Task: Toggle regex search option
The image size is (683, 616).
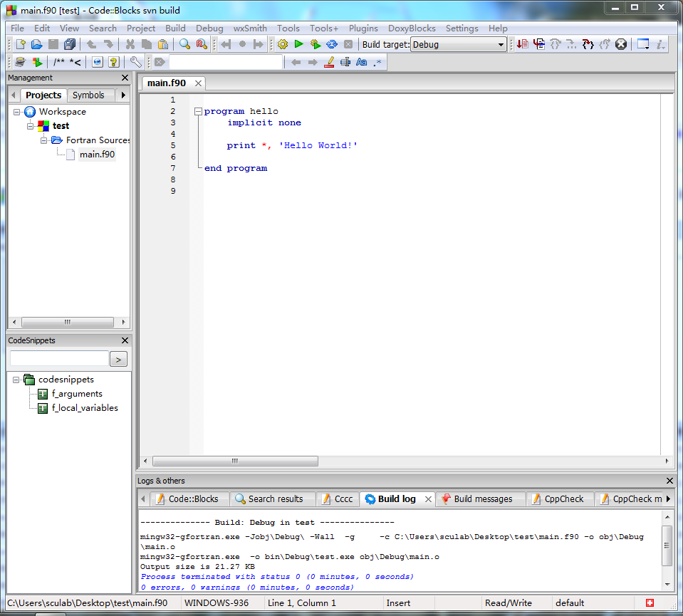Action: pyautogui.click(x=377, y=62)
